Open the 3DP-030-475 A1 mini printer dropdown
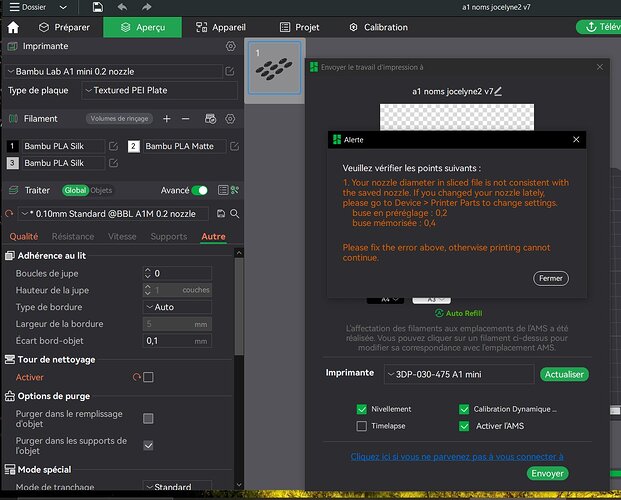Image resolution: width=621 pixels, height=500 pixels. coord(459,374)
